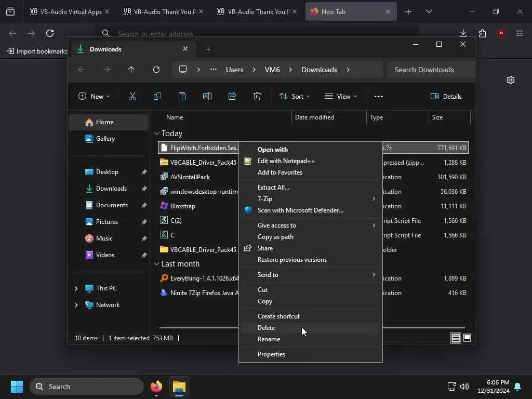Viewport: 532px width, 399px height.
Task: Switch to VB-Audio Virtual Apps tab
Action: point(69,11)
